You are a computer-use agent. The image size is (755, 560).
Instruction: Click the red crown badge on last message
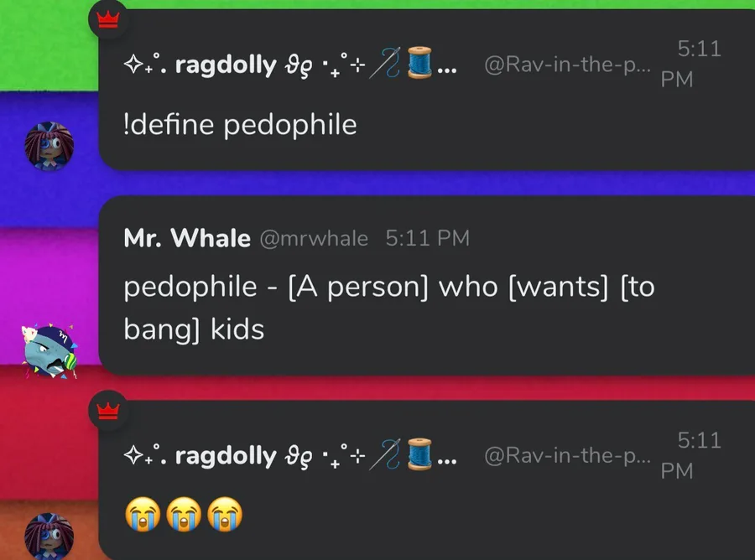(x=108, y=411)
